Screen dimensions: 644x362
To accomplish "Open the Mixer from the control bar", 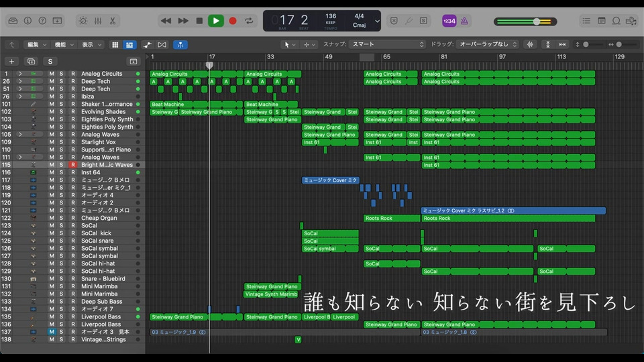I will (x=98, y=21).
